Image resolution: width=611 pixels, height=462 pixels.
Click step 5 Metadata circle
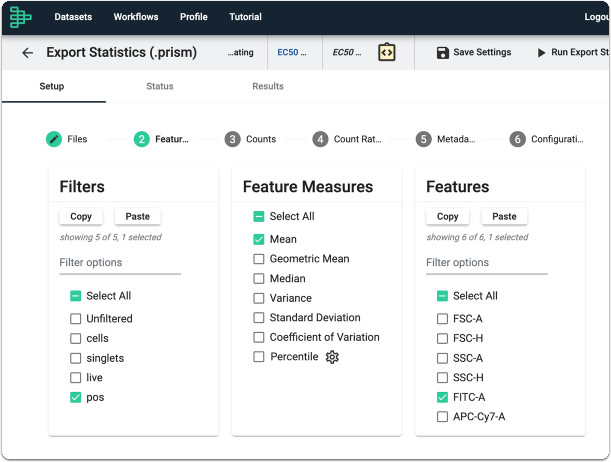424,139
